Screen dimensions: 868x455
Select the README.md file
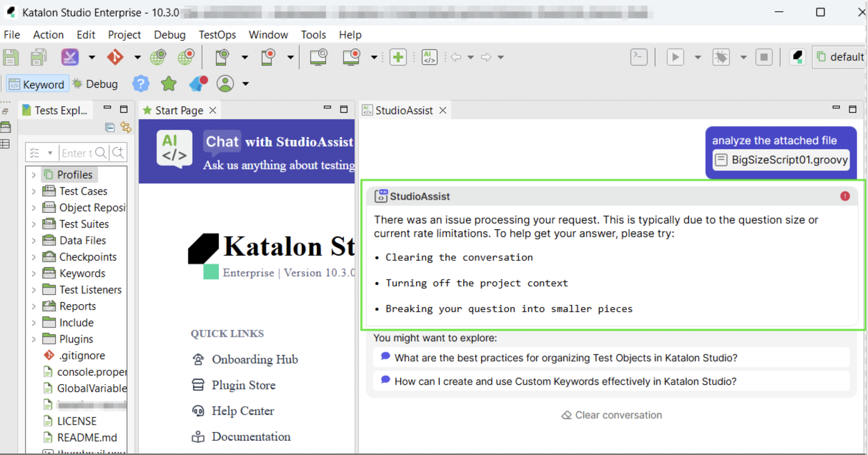80,438
